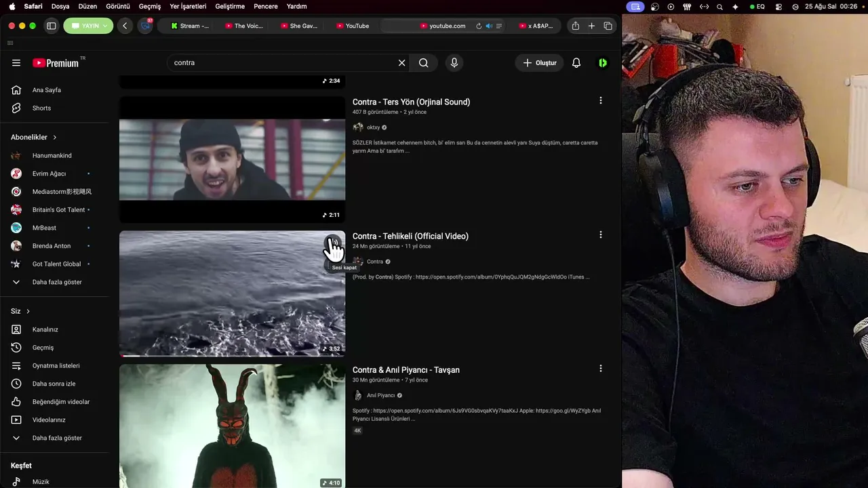Image resolution: width=868 pixels, height=488 pixels.
Task: Open title 'Contra - Tehlikeli (Official Video)'
Action: [410, 237]
